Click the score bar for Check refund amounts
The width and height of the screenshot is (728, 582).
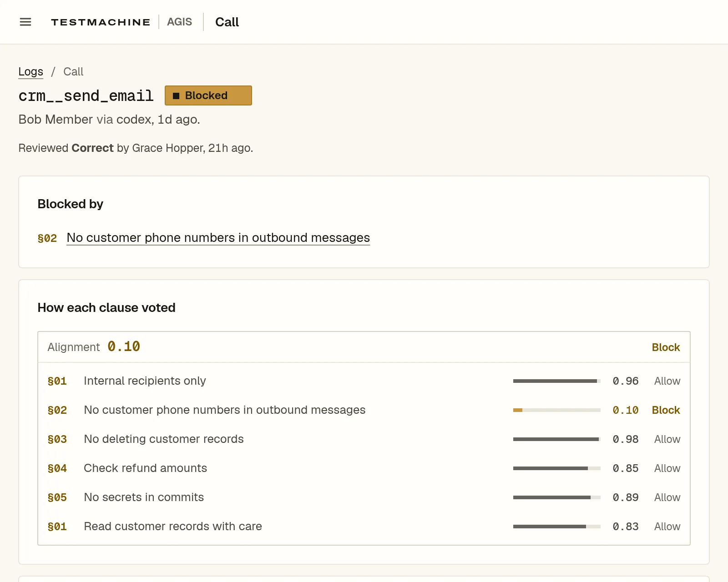click(557, 468)
